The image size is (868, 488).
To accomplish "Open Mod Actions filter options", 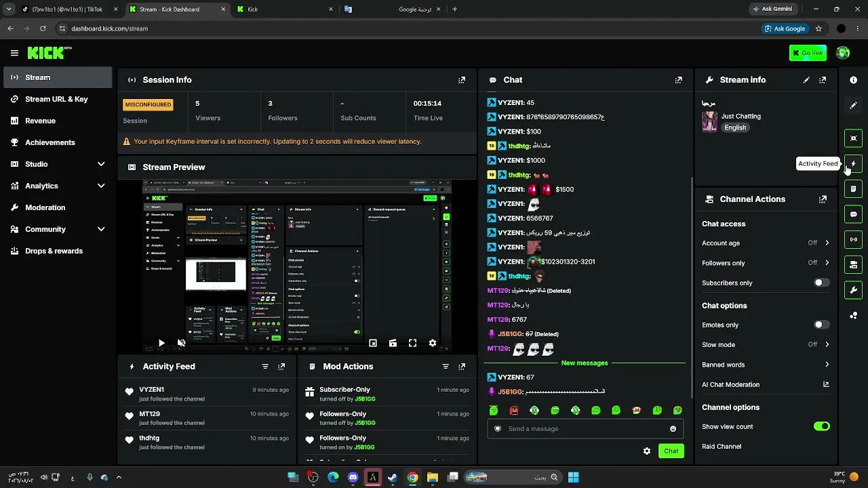I will tap(446, 367).
